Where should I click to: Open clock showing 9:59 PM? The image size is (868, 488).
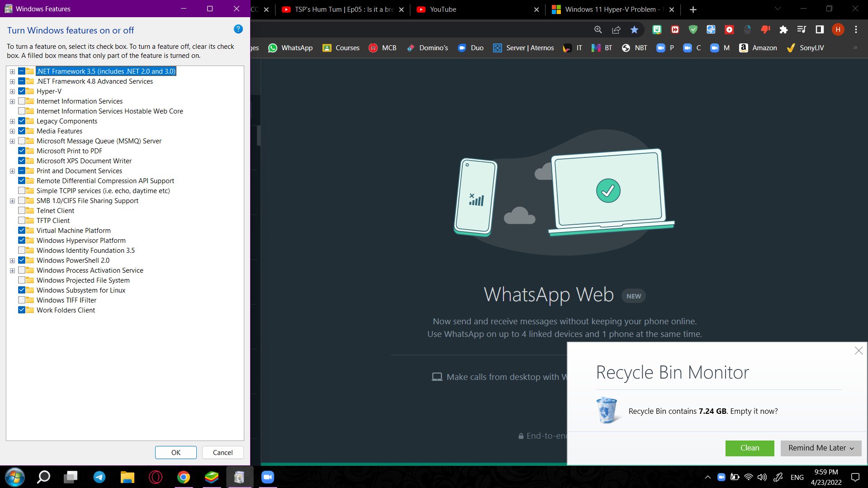click(826, 477)
